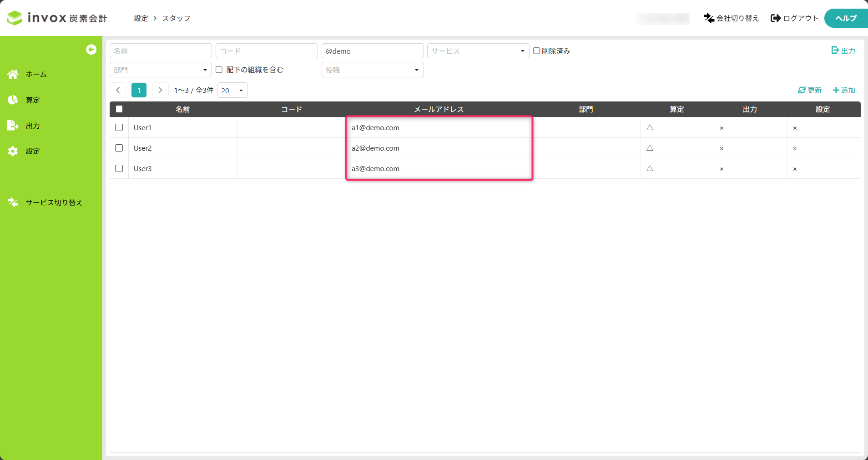Click User1's 出力 cross mark
This screenshot has height=460, width=868.
[722, 128]
